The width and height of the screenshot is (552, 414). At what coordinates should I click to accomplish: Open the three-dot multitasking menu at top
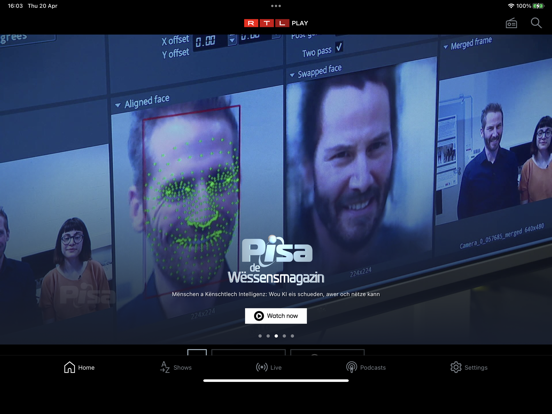pyautogui.click(x=276, y=6)
